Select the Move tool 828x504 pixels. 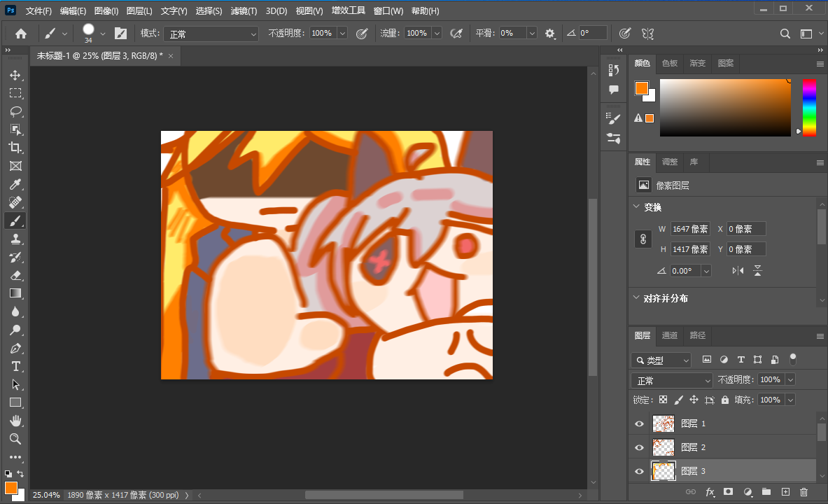(x=15, y=75)
